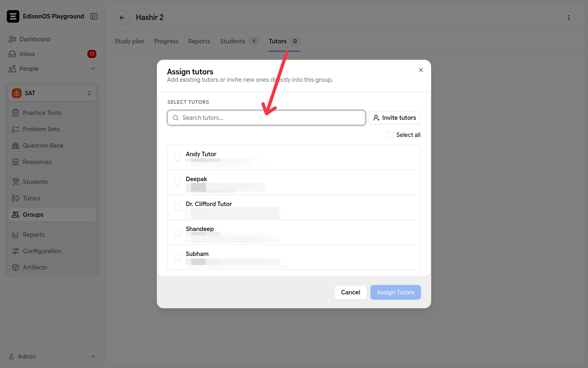Open Artifacts in the sidebar
Viewport: 588px width, 368px height.
(52, 267)
